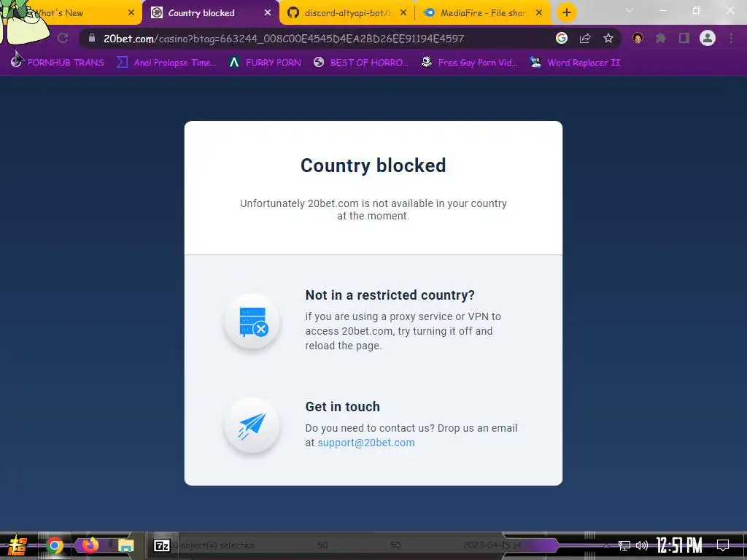
Task: Share this page icon
Action: 585,38
